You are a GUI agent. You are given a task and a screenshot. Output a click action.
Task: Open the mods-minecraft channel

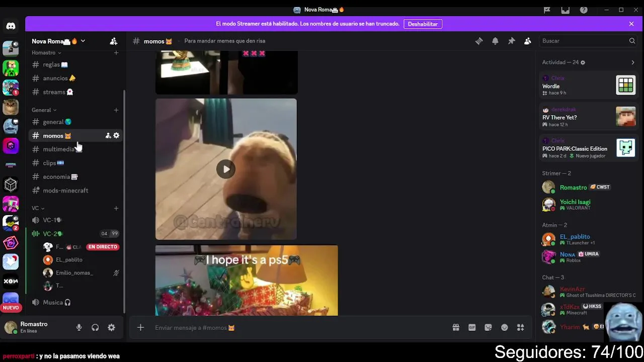(x=75, y=191)
